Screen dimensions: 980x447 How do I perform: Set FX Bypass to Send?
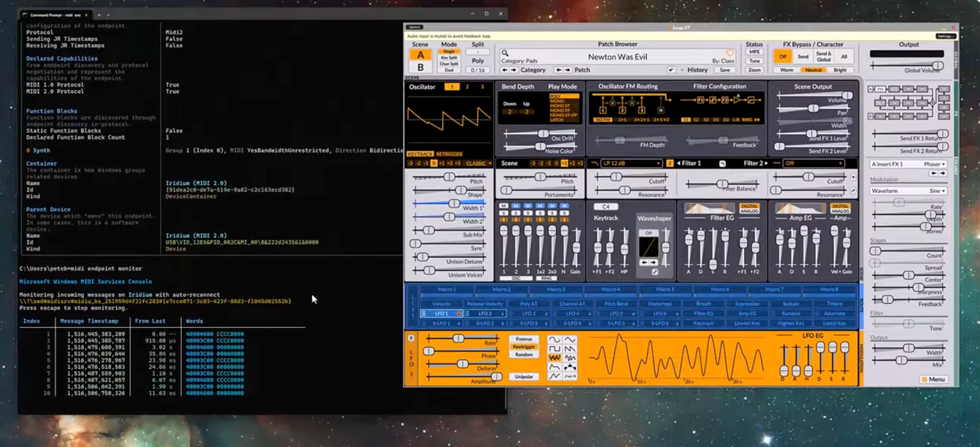tap(803, 56)
